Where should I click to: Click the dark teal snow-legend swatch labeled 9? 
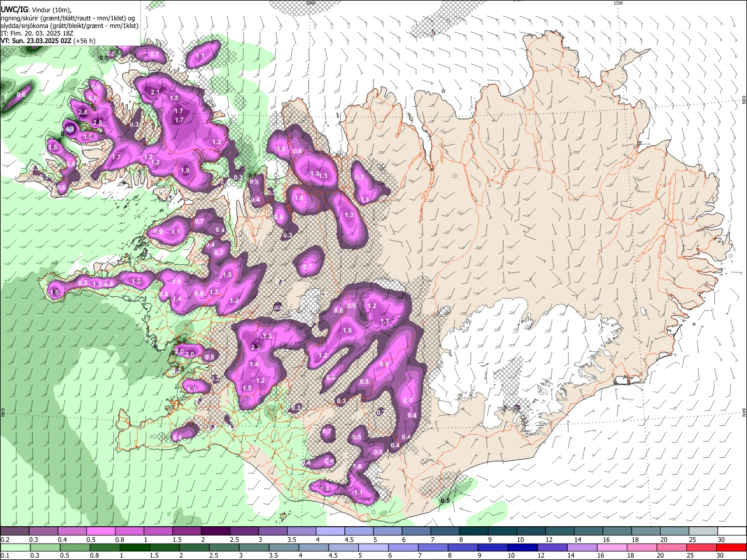coord(501,531)
